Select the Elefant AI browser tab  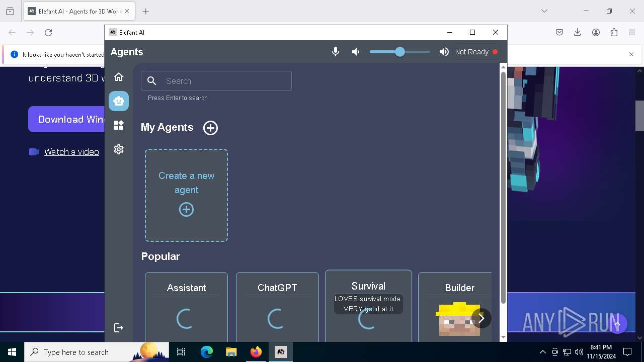pos(78,11)
